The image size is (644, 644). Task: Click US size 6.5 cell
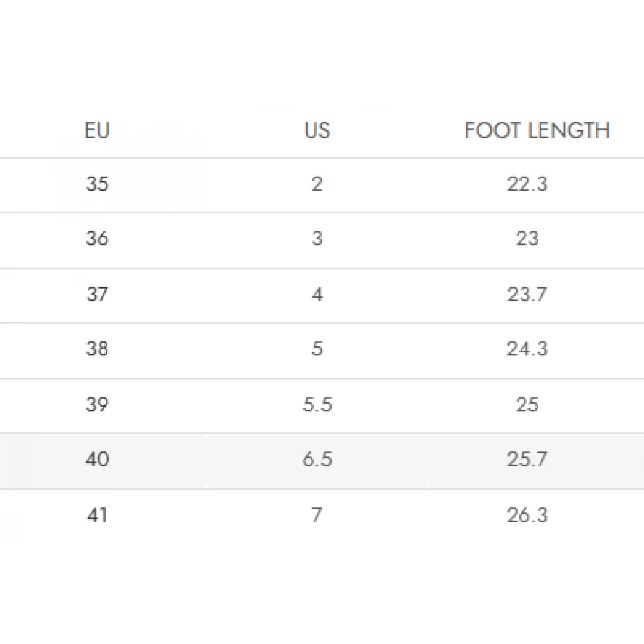(x=317, y=460)
